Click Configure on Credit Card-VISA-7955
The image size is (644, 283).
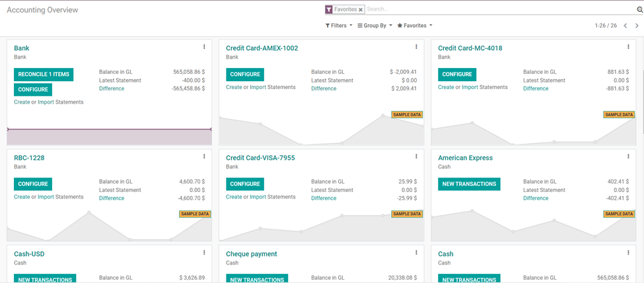245,184
